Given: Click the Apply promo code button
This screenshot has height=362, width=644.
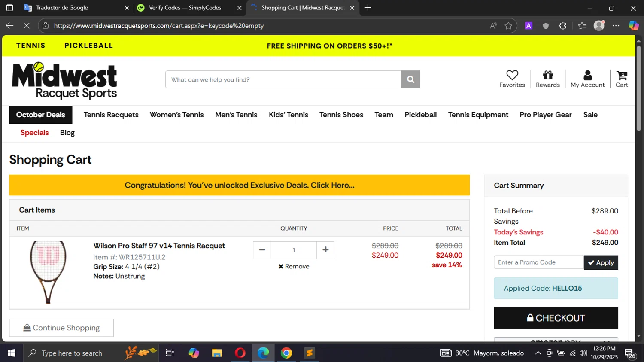Looking at the screenshot, I should pyautogui.click(x=601, y=262).
